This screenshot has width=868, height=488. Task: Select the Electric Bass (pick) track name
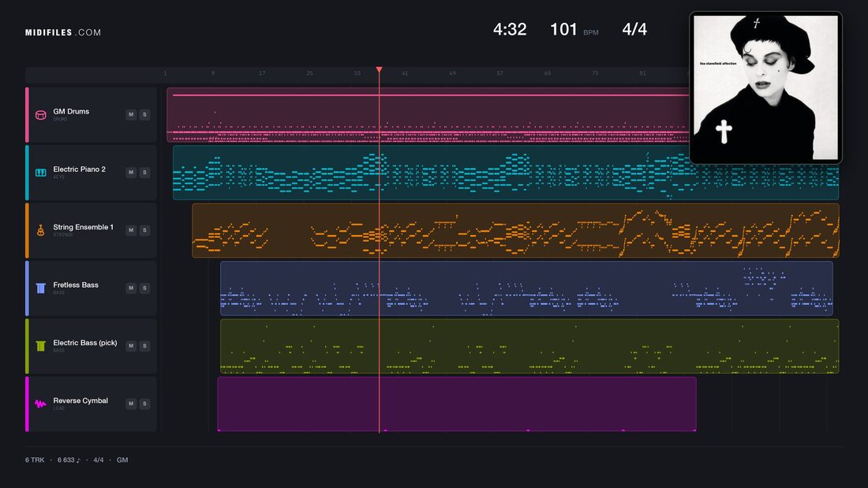(x=85, y=343)
